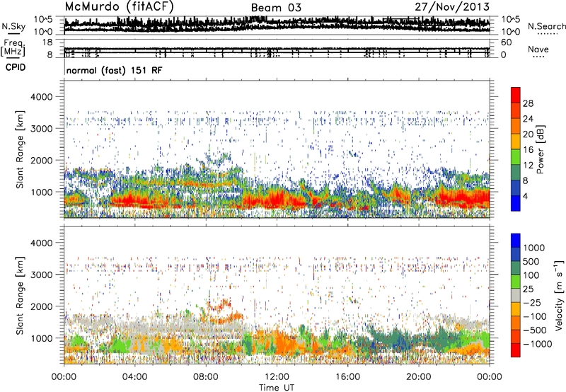This screenshot has height=392, width=566.
Task: Click the "-25" tick on the Velocity colorbar
Action: 532,303
